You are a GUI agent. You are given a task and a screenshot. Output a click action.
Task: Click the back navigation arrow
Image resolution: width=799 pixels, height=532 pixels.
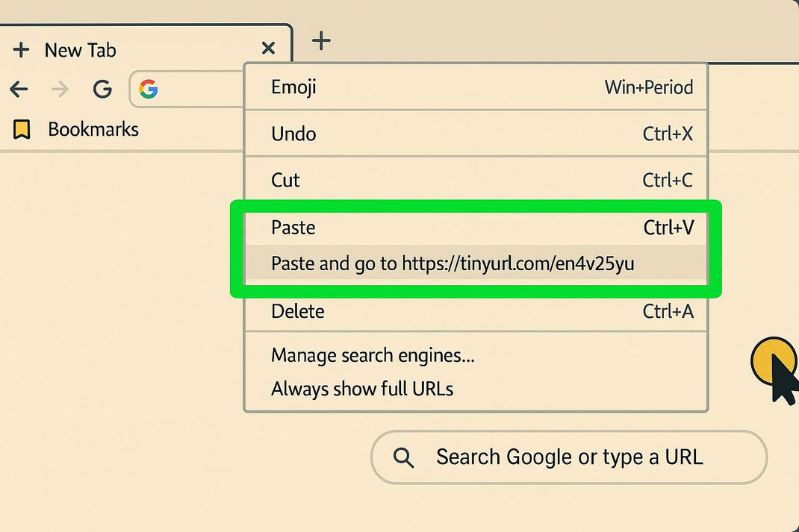point(19,89)
